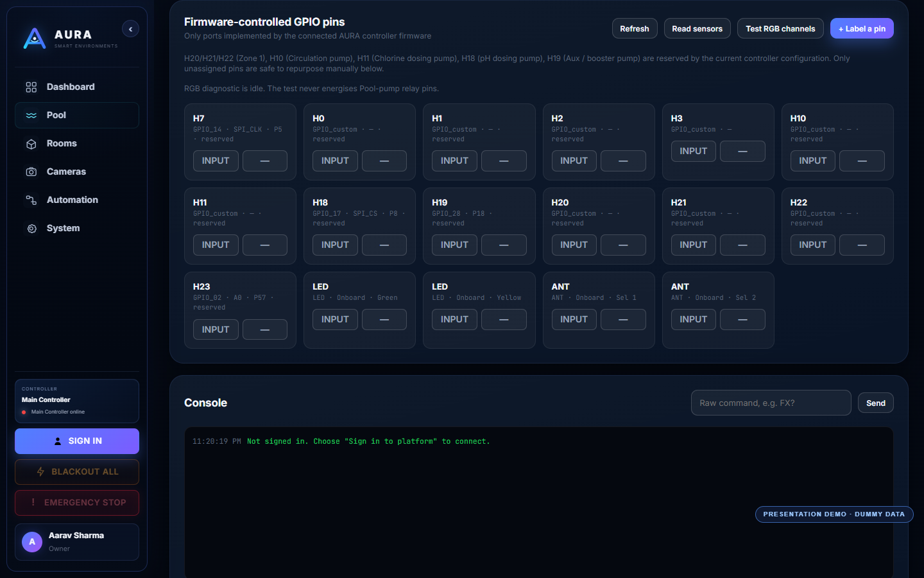
Task: Click the Label a pin button
Action: (862, 28)
